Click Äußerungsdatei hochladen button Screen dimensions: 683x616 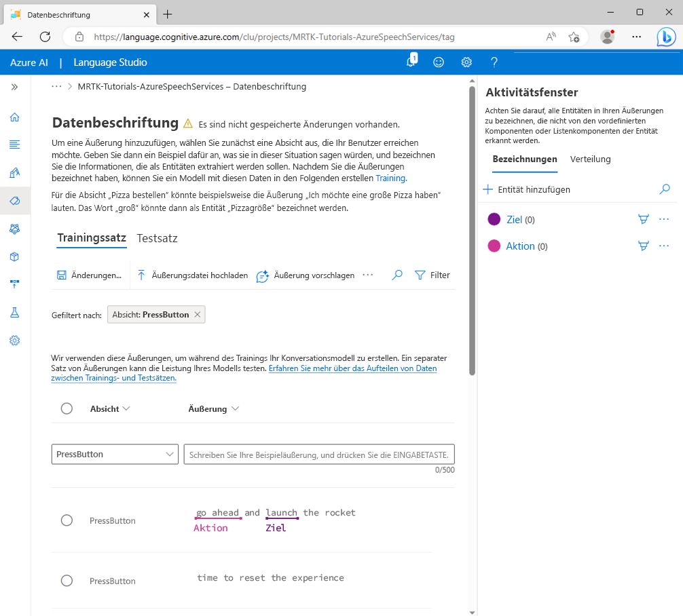(193, 275)
